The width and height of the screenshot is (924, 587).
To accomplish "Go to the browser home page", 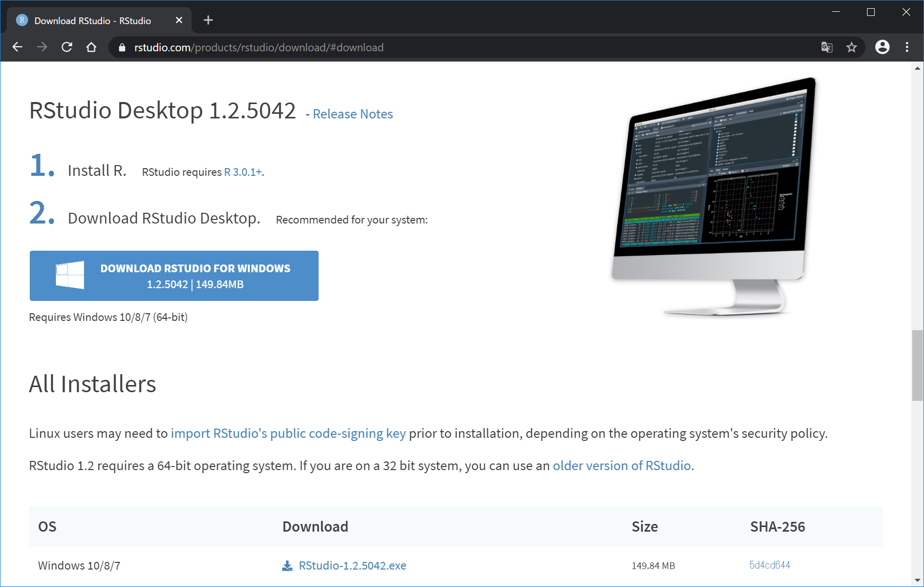I will click(x=91, y=47).
